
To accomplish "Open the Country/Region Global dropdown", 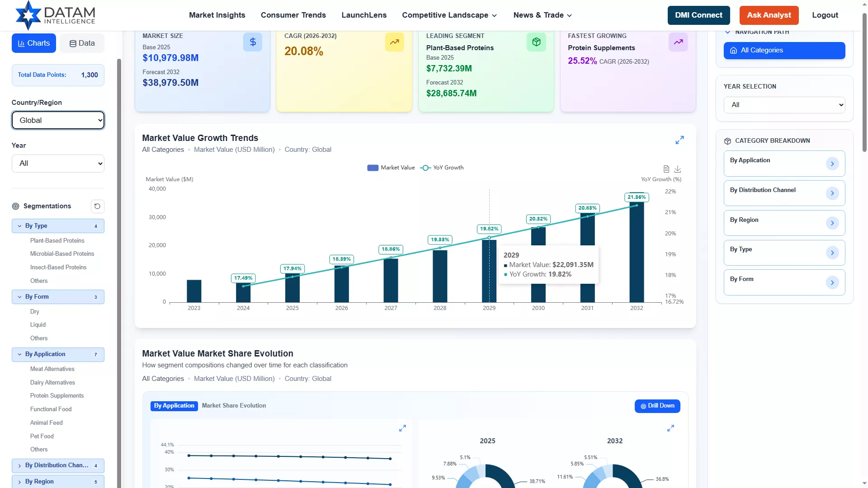I will 58,120.
